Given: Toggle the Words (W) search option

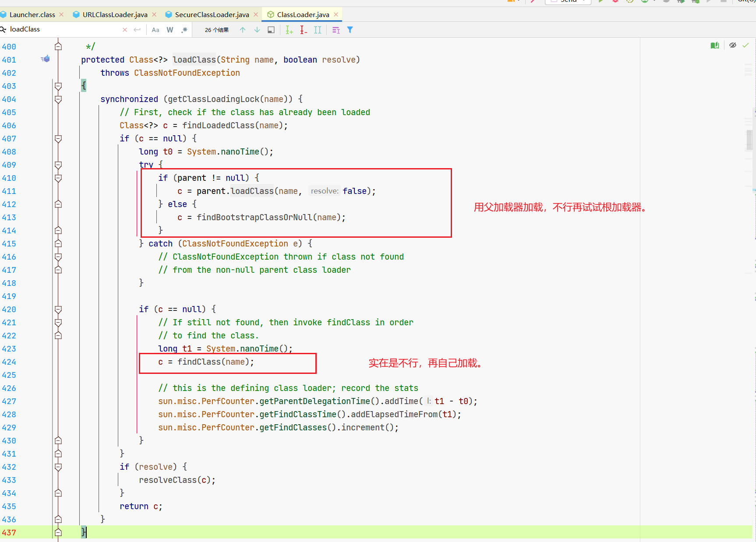Looking at the screenshot, I should click(170, 30).
